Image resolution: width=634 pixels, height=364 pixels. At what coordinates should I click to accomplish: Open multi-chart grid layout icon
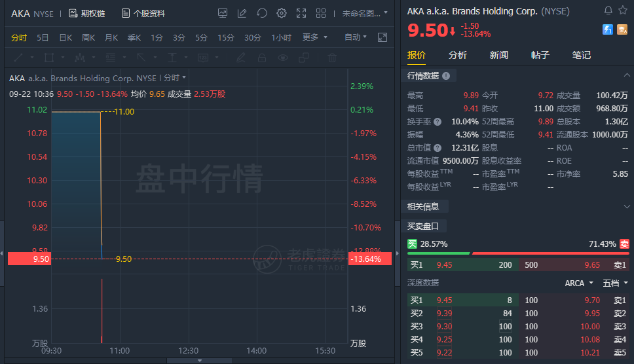pyautogui.click(x=321, y=13)
